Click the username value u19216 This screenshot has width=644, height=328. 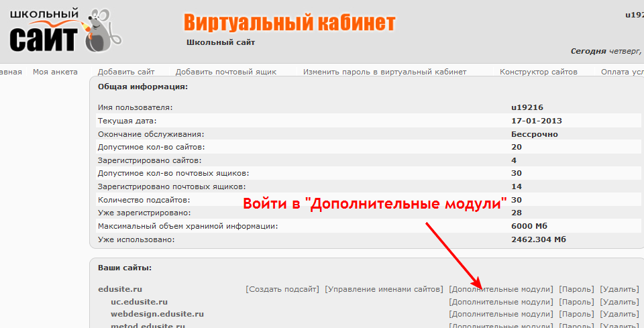[x=527, y=107]
